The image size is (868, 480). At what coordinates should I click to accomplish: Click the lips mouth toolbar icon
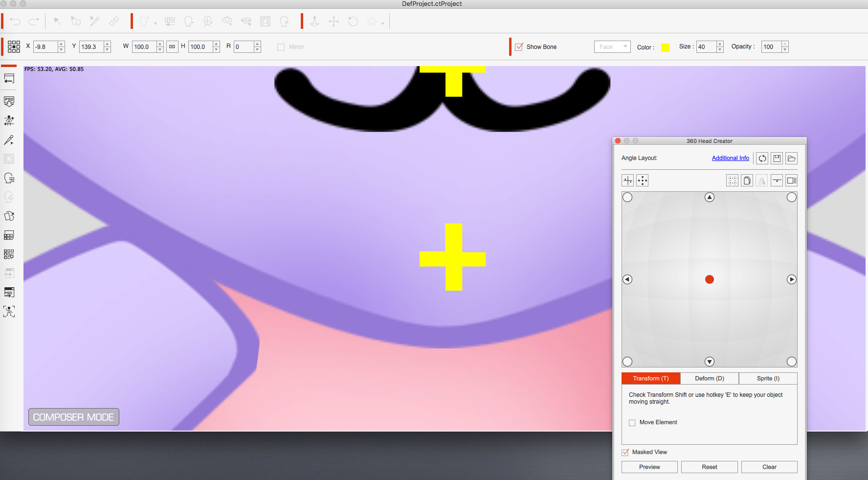(246, 21)
